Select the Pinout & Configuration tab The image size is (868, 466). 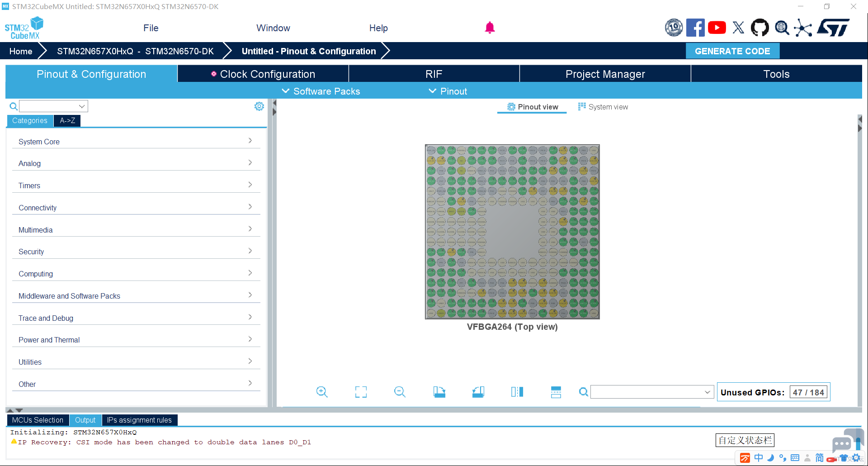[x=91, y=74]
